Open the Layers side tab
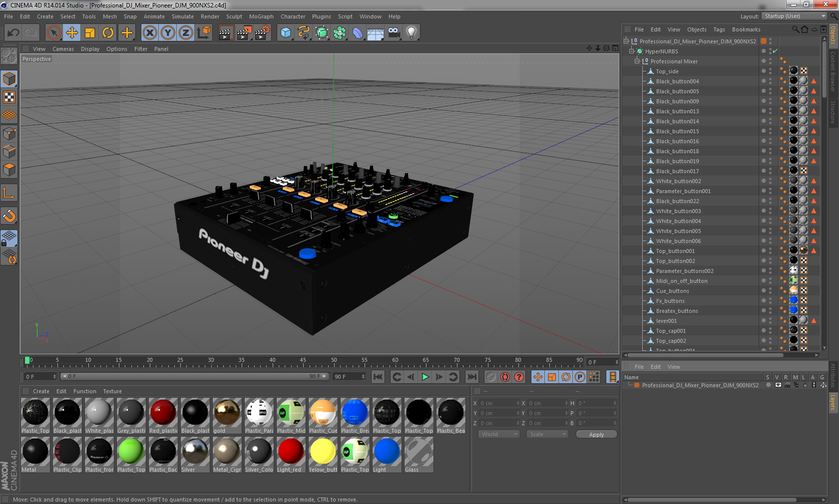Image resolution: width=839 pixels, height=504 pixels. coord(833,402)
